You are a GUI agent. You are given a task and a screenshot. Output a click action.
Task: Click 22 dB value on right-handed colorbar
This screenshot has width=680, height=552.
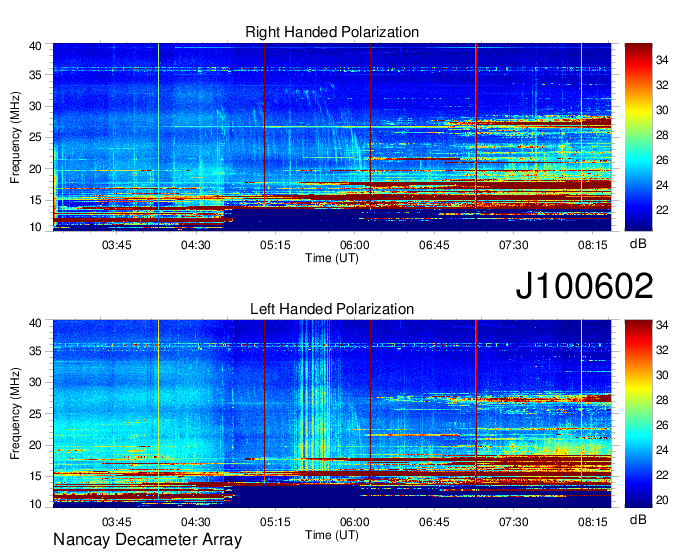pyautogui.click(x=662, y=210)
